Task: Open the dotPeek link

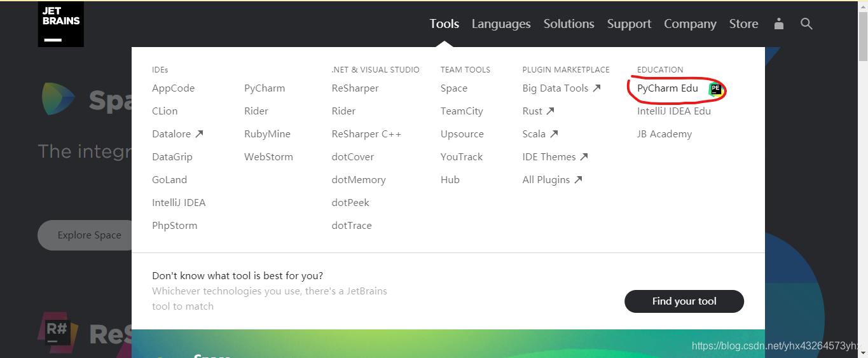Action: [x=350, y=203]
